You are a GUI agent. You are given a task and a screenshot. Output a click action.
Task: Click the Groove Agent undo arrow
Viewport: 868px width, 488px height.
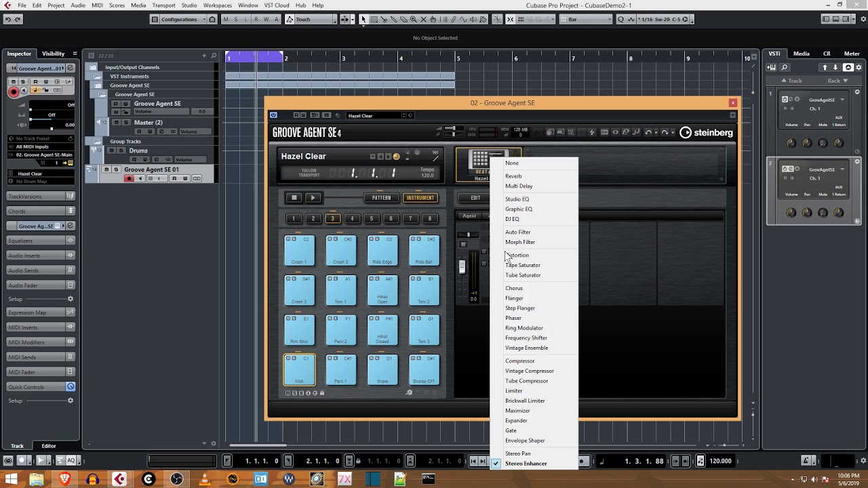tap(648, 133)
